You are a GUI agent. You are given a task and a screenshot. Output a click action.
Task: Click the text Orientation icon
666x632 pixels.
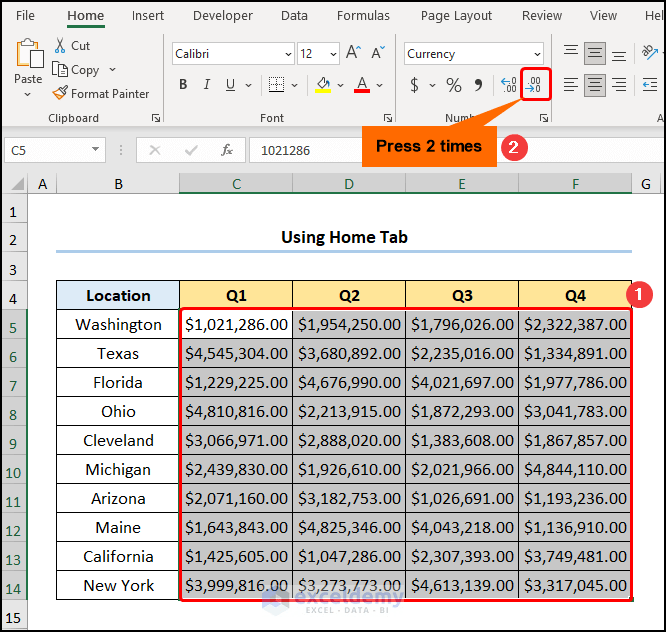coord(649,53)
